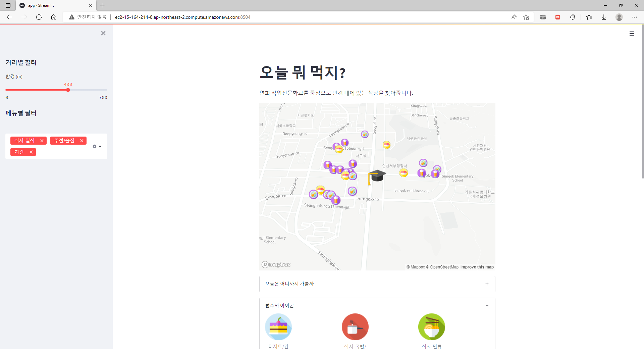Click the Improve this map link
Image resolution: width=644 pixels, height=349 pixels.
(477, 267)
